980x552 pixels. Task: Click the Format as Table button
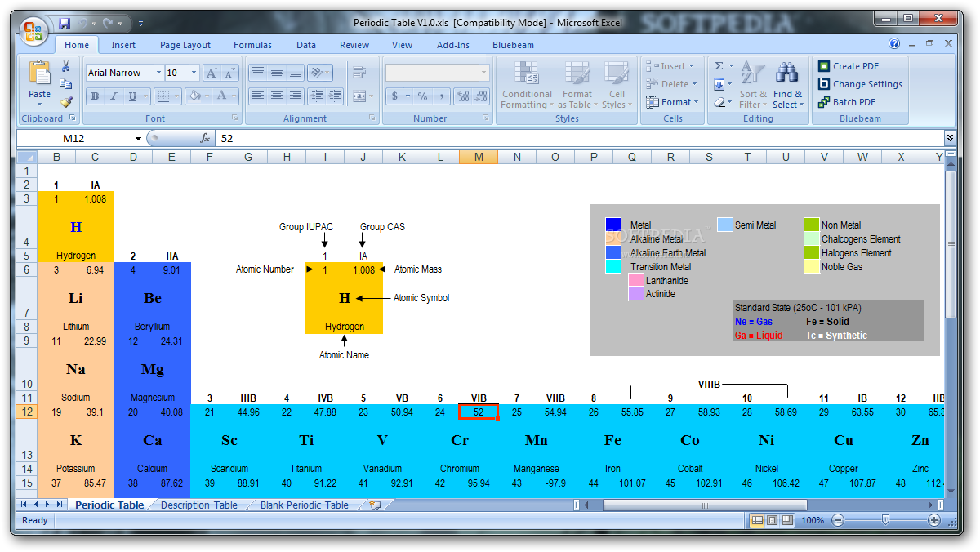[577, 85]
